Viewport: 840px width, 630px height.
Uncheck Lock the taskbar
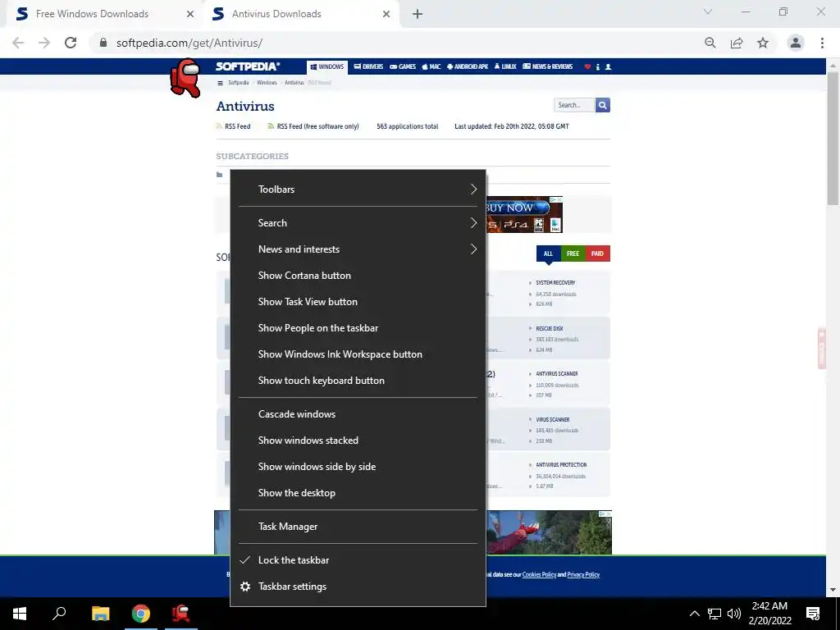358,559
